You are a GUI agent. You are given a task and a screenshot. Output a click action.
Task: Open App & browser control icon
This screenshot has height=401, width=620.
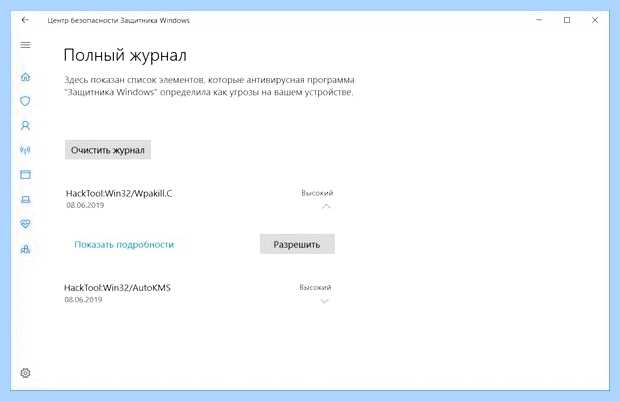(x=25, y=174)
